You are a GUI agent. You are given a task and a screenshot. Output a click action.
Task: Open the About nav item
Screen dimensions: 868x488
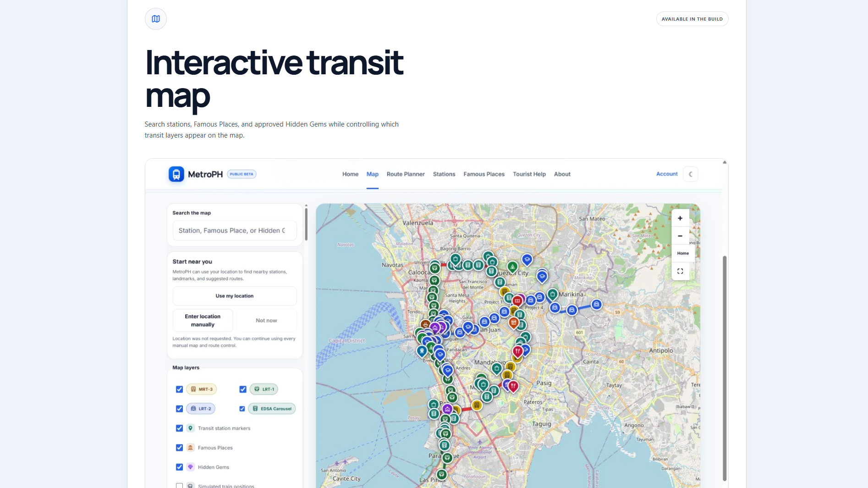tap(562, 174)
